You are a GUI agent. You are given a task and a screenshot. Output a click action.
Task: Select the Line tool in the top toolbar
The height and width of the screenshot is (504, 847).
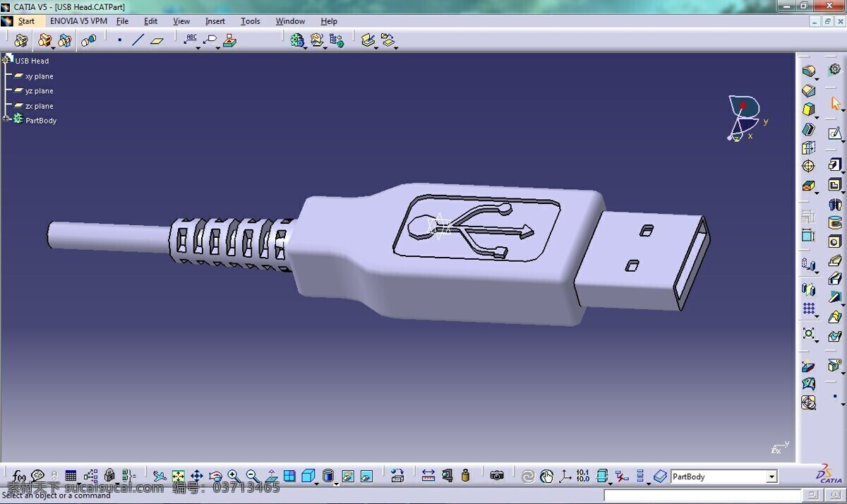[138, 40]
